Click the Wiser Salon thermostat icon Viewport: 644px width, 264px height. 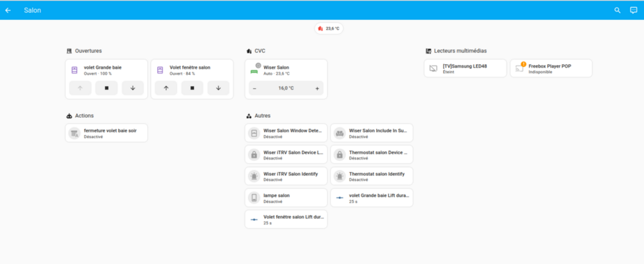coord(254,68)
